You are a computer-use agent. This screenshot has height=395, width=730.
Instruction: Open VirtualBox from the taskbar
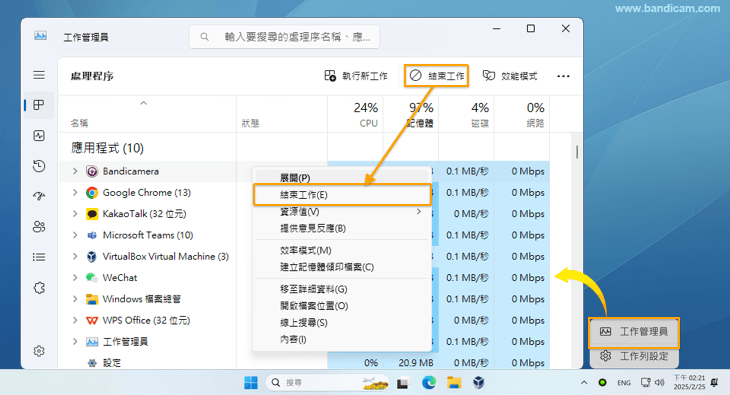479,382
